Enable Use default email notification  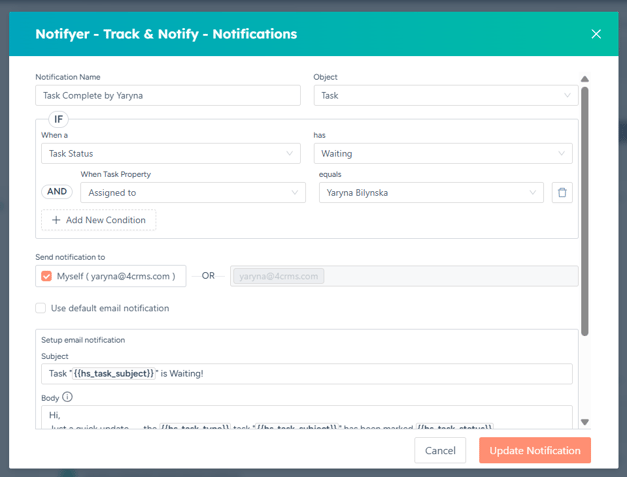(40, 308)
